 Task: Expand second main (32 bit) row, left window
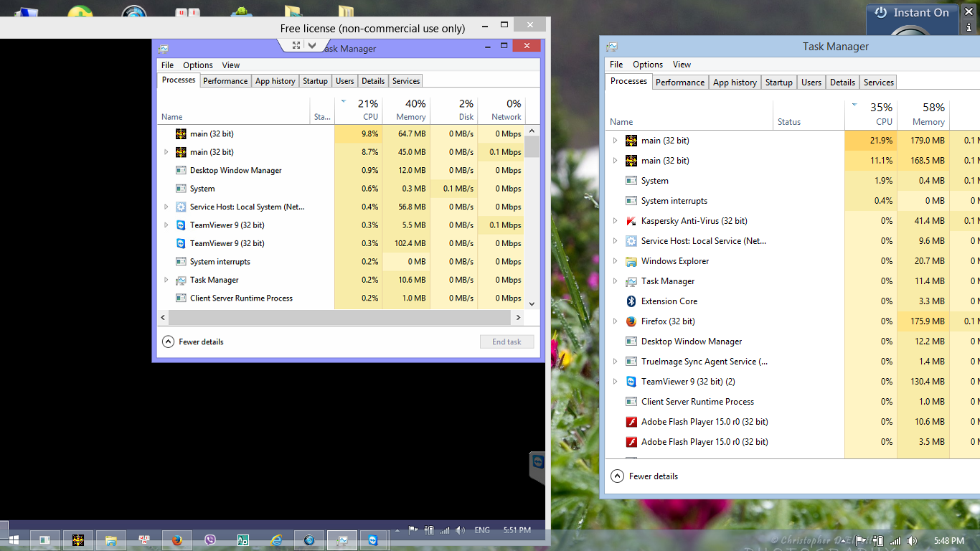pyautogui.click(x=166, y=152)
